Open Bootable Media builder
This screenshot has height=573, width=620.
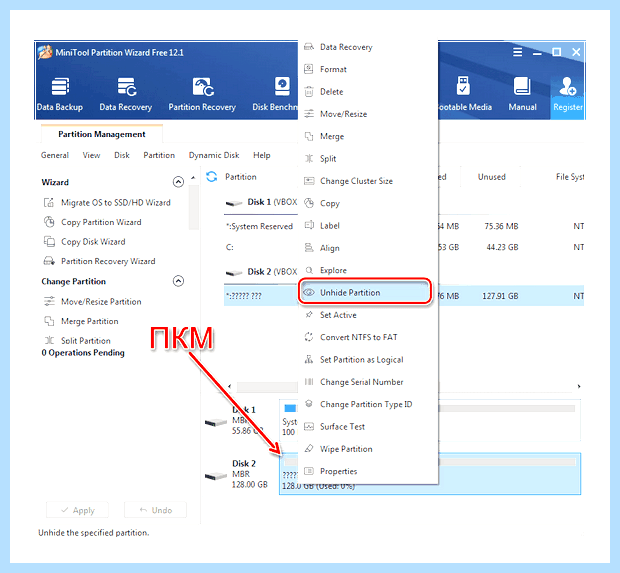click(x=465, y=95)
